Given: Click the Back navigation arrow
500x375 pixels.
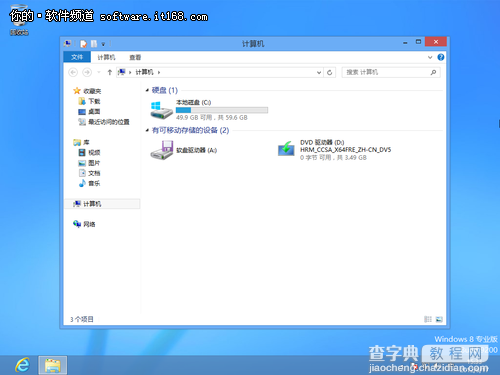Looking at the screenshot, I should point(73,72).
